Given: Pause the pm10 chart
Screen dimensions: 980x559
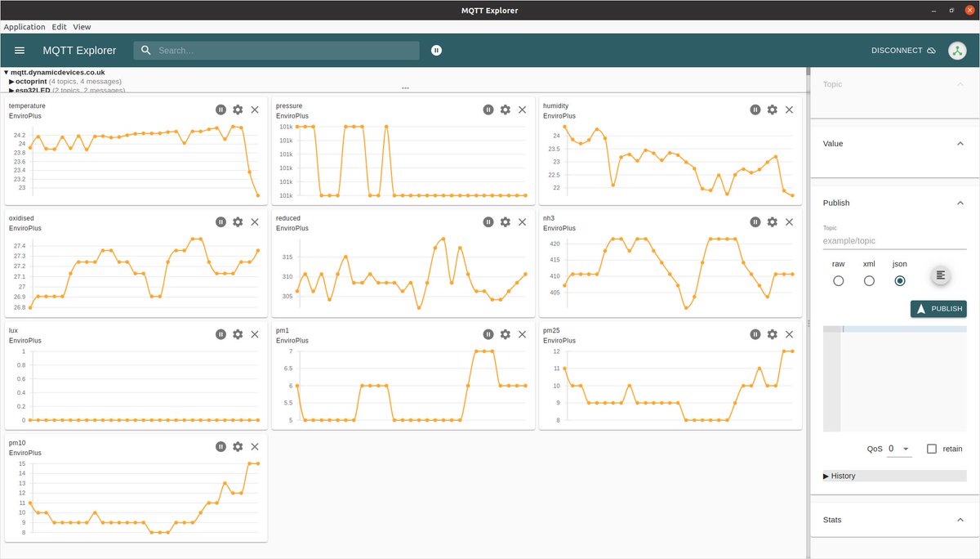Looking at the screenshot, I should [220, 446].
